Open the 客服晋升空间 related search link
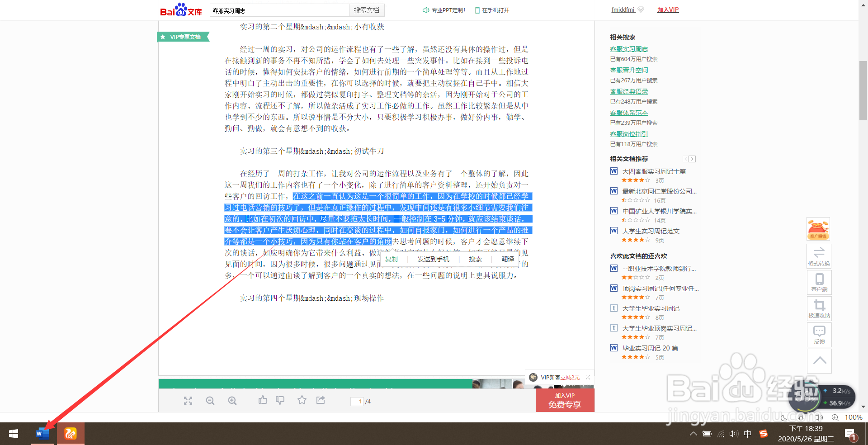 (x=628, y=70)
